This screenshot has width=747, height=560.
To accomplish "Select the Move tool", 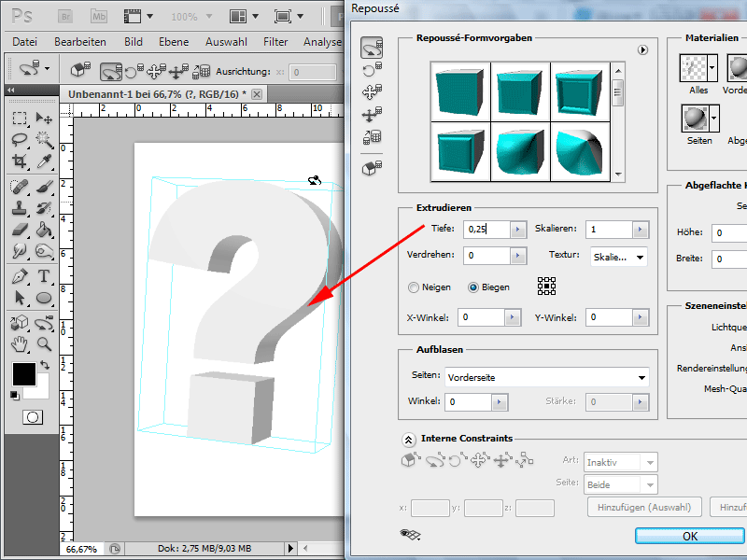I will 44,118.
